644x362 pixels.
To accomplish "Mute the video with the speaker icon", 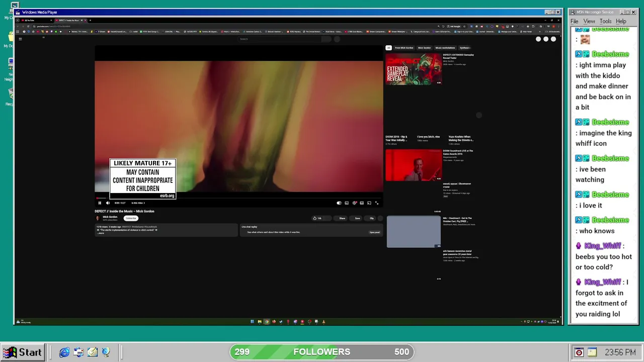I will 108,203.
